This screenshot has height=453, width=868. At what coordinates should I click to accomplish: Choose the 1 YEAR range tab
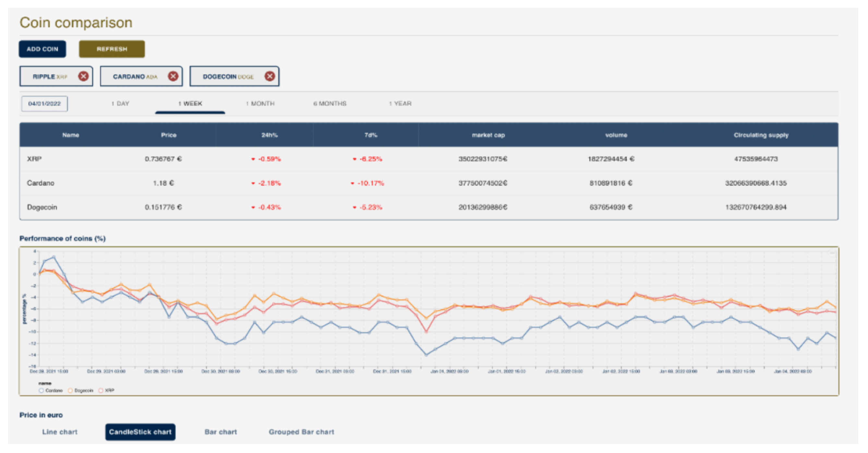click(400, 104)
